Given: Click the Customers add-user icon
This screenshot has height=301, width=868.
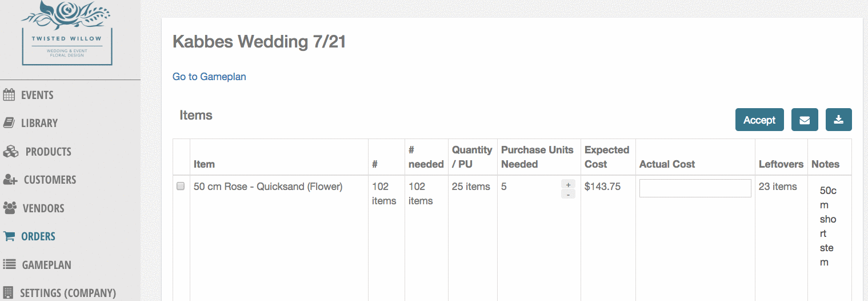Looking at the screenshot, I should pyautogui.click(x=10, y=180).
